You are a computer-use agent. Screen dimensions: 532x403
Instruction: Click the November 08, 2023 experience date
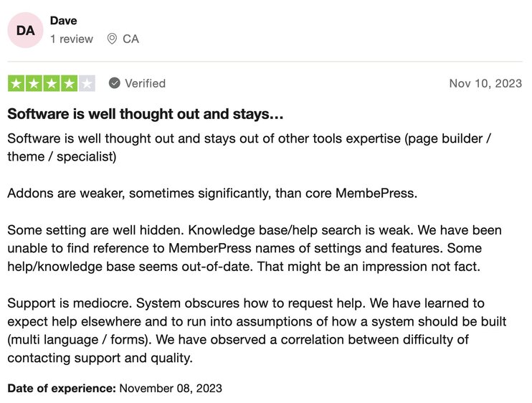click(x=171, y=388)
